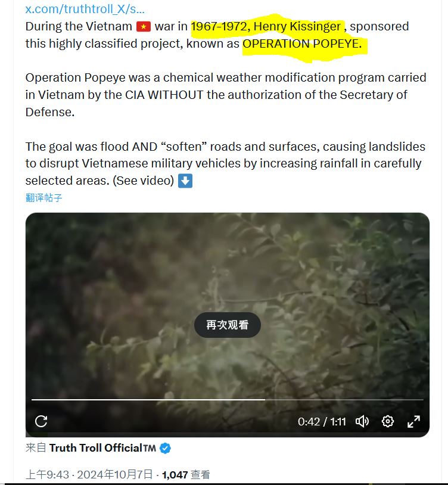Open video settings gear icon

click(x=388, y=421)
